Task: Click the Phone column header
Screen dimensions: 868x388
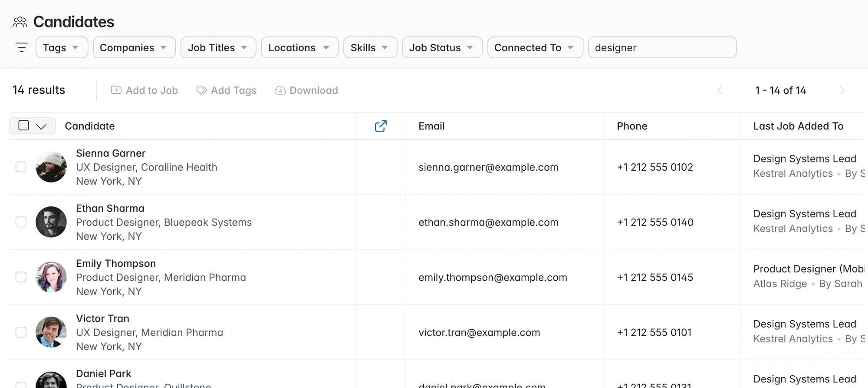Action: click(x=632, y=126)
